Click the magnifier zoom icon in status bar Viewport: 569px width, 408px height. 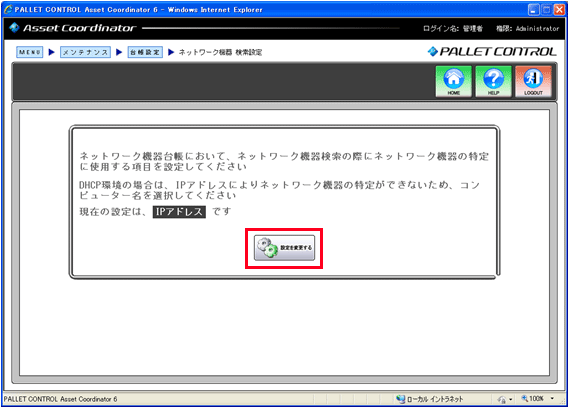[525, 399]
